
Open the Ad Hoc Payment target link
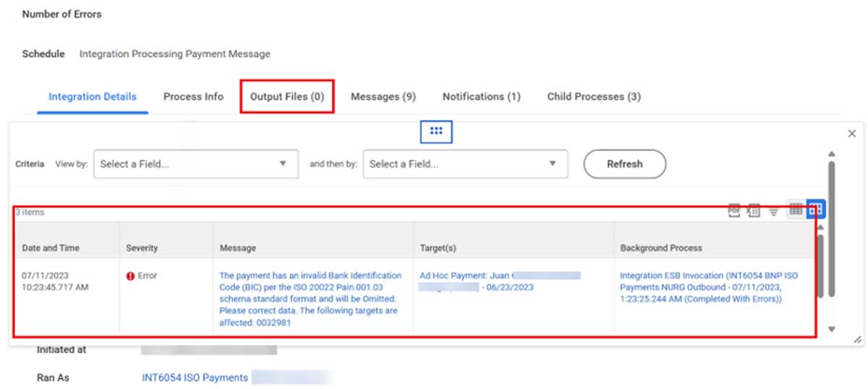[x=500, y=281]
